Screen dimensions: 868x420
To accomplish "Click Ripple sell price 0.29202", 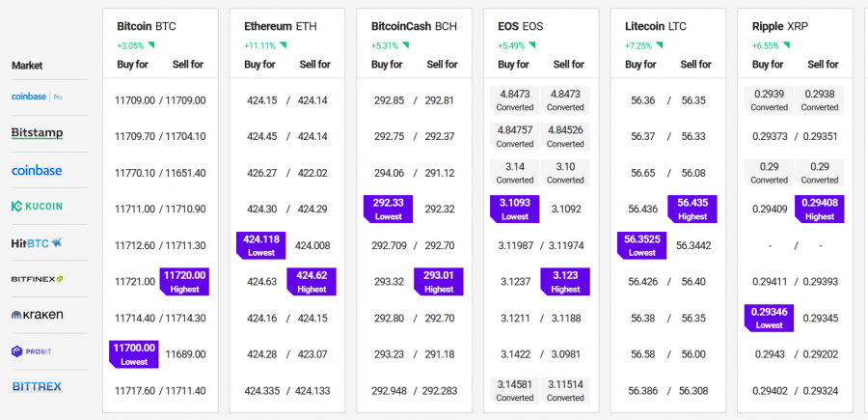I will (x=821, y=354).
